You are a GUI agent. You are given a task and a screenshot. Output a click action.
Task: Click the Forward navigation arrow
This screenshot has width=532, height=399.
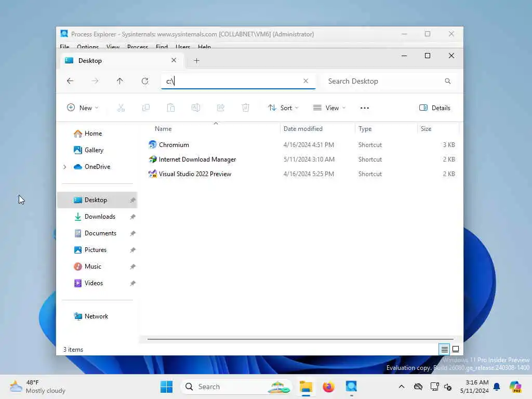point(95,81)
